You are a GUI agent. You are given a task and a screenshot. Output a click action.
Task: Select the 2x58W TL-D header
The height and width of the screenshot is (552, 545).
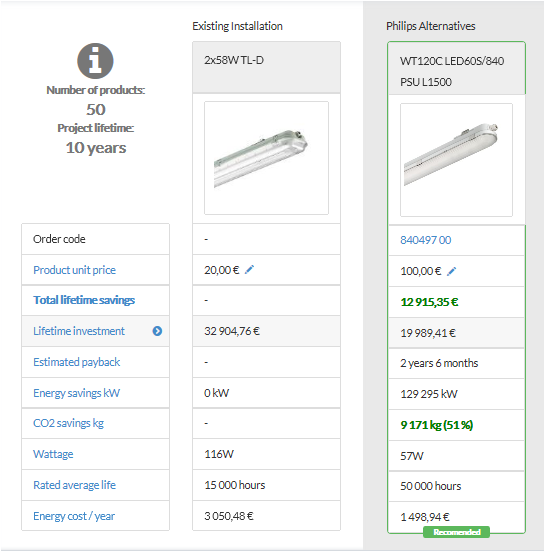click(267, 67)
